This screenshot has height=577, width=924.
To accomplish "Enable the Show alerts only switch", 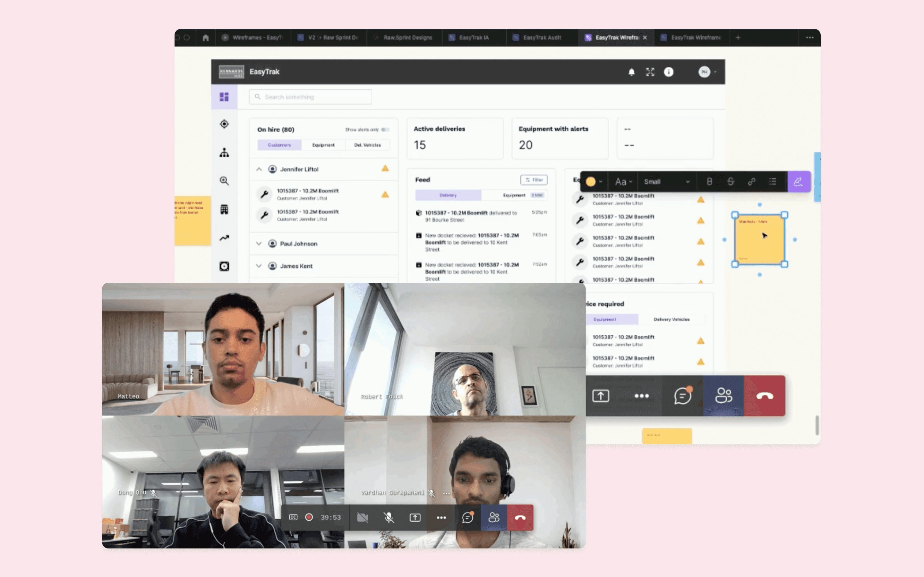I will (x=385, y=130).
